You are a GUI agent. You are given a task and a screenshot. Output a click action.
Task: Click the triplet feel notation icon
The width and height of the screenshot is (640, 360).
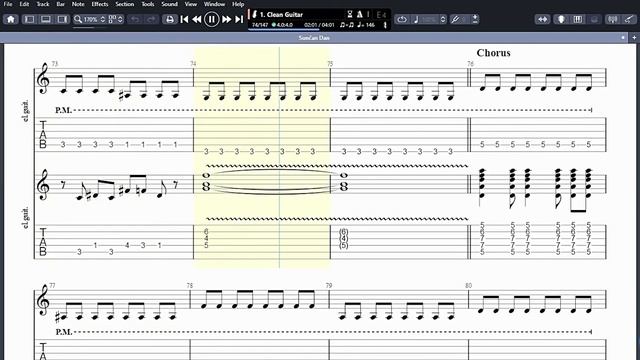point(347,25)
